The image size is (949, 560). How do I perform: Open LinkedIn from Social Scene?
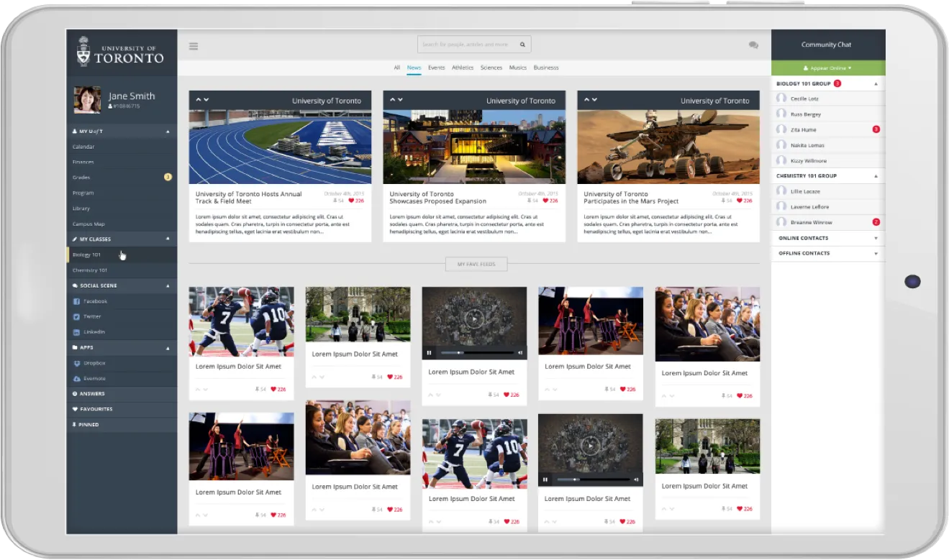coord(94,332)
